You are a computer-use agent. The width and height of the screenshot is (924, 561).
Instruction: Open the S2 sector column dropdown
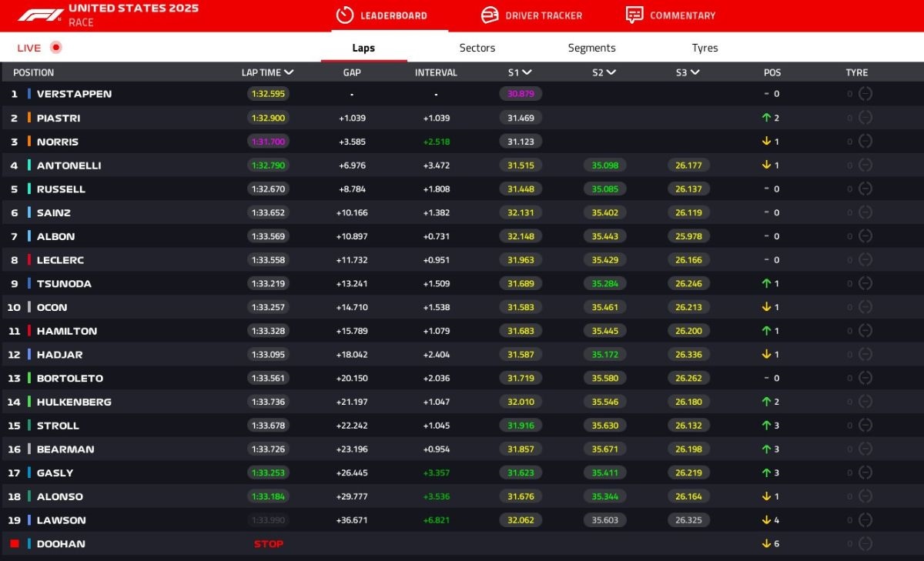click(x=611, y=72)
